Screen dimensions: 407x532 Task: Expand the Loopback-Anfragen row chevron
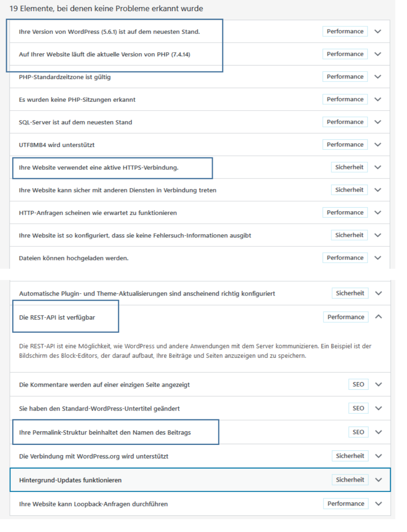coord(378,504)
